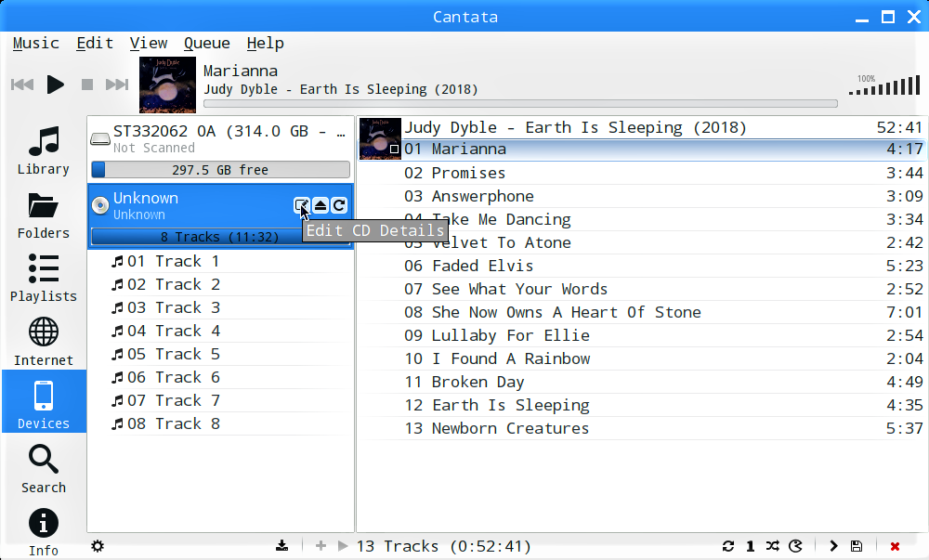Click the copy-to-library download icon

pyautogui.click(x=282, y=546)
